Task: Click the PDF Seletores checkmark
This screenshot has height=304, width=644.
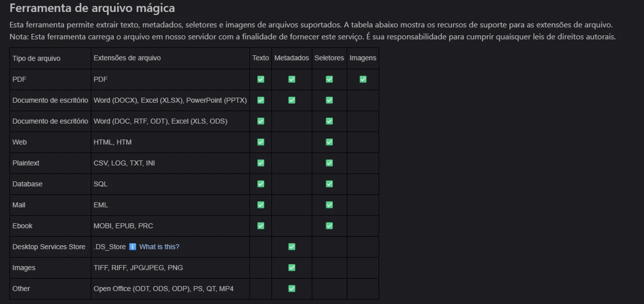Action: point(329,79)
